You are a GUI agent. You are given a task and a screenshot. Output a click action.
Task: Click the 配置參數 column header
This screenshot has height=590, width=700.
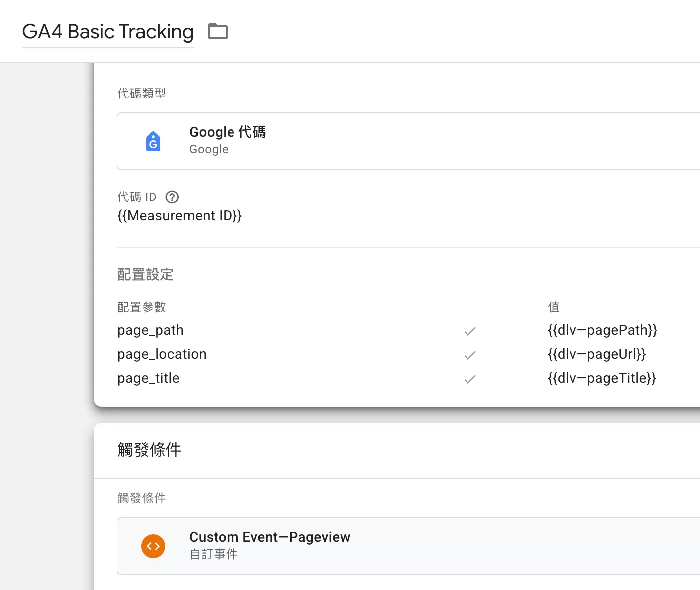141,307
